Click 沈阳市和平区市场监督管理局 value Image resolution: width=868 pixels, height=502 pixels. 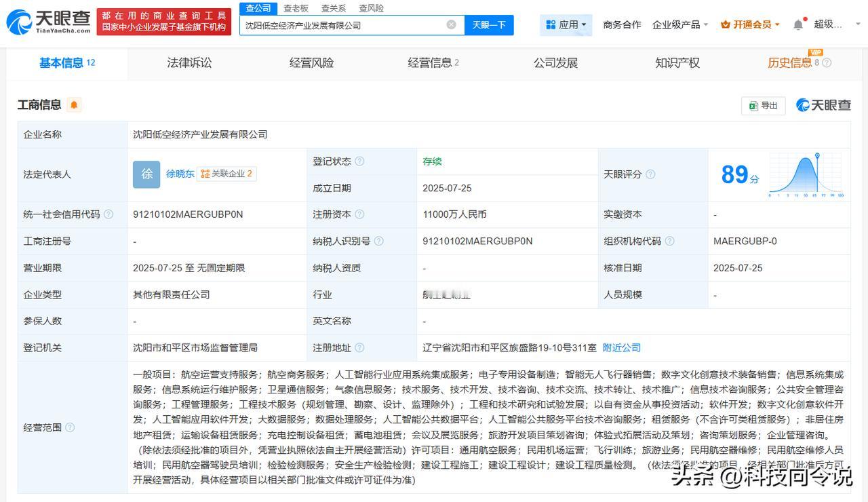click(195, 348)
